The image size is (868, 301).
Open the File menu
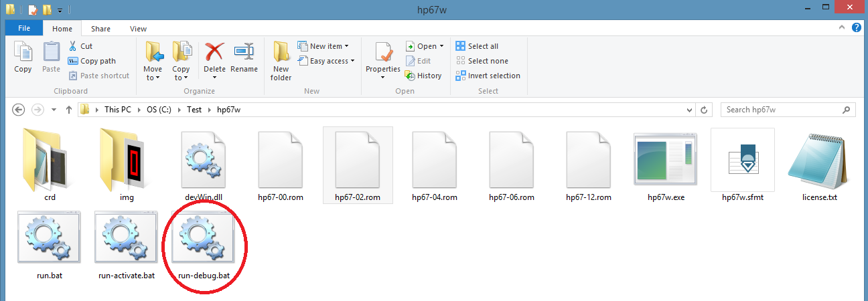[24, 29]
